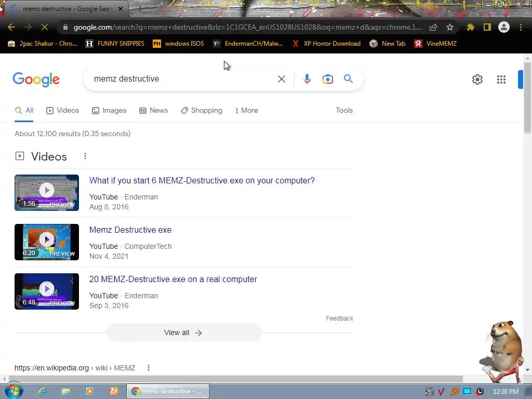Viewport: 532px width, 399px height.
Task: Start voice search with the microphone icon
Action: click(x=307, y=79)
